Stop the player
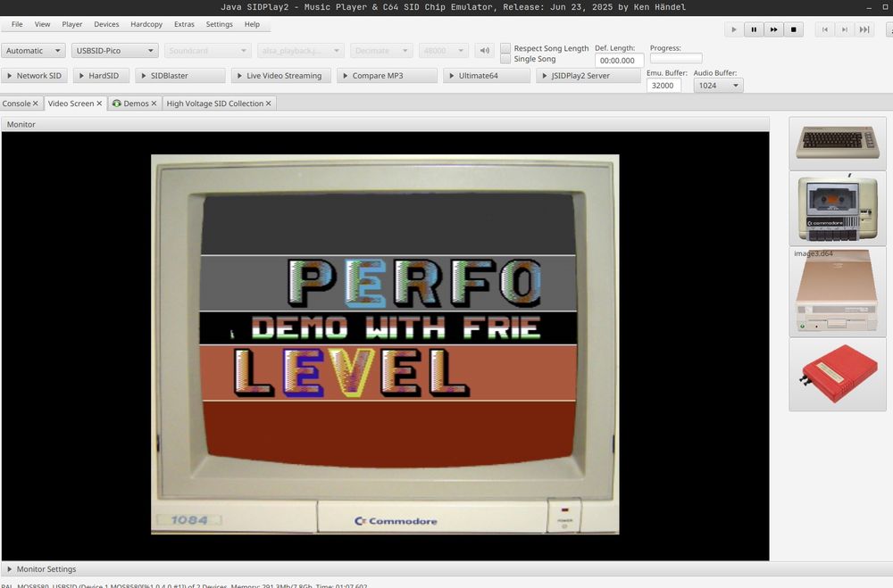The height and width of the screenshot is (588, 893). [793, 29]
